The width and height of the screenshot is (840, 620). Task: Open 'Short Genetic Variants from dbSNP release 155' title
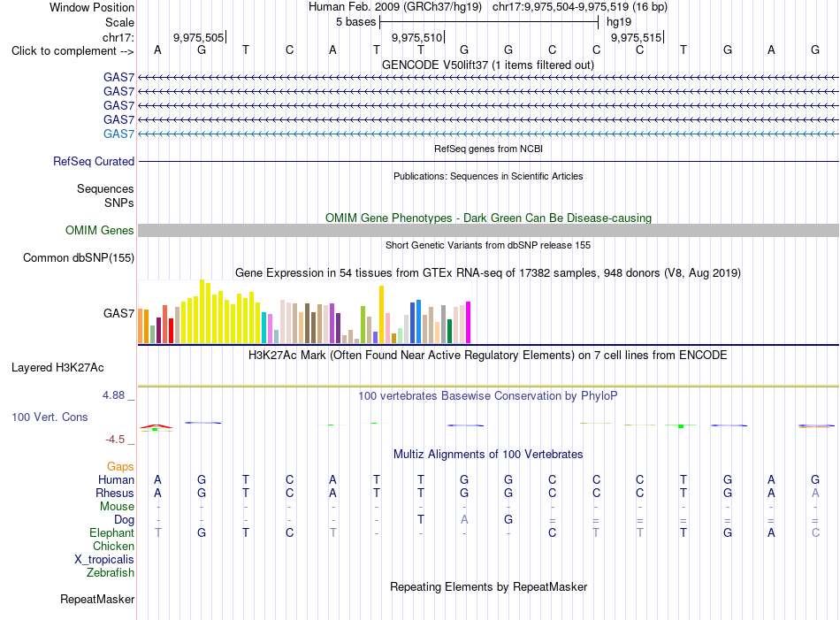pyautogui.click(x=488, y=245)
